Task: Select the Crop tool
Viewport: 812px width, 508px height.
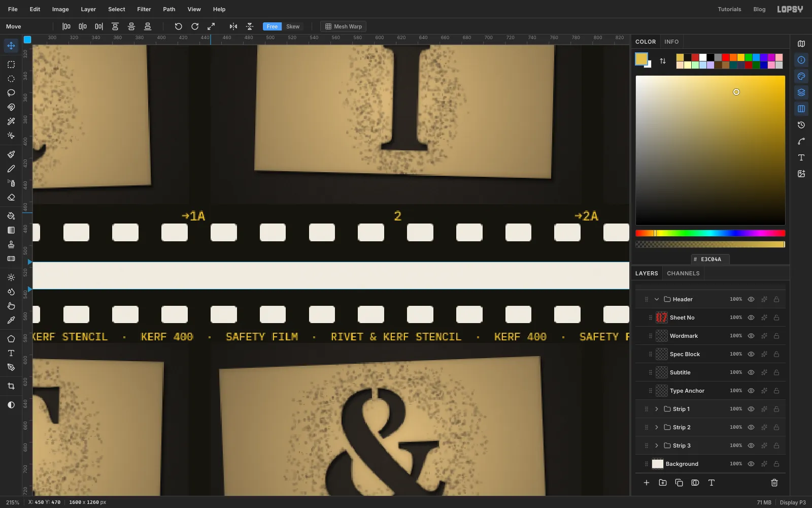Action: pyautogui.click(x=11, y=386)
